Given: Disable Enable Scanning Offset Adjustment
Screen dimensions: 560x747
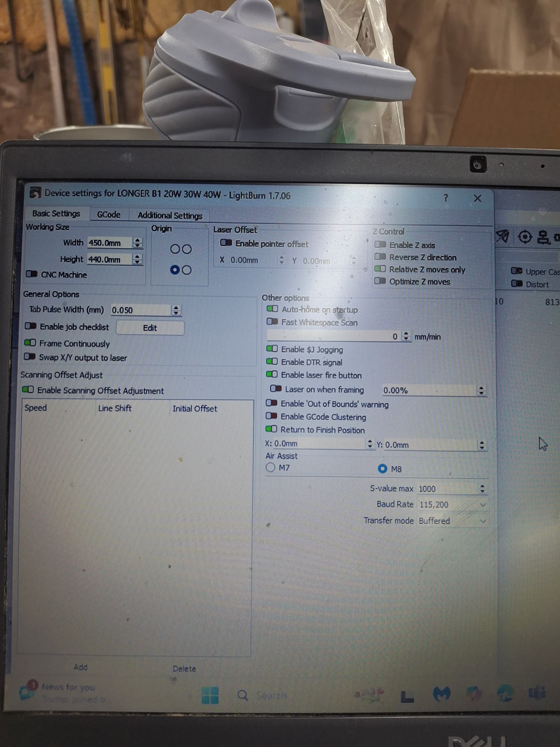Looking at the screenshot, I should coord(28,389).
